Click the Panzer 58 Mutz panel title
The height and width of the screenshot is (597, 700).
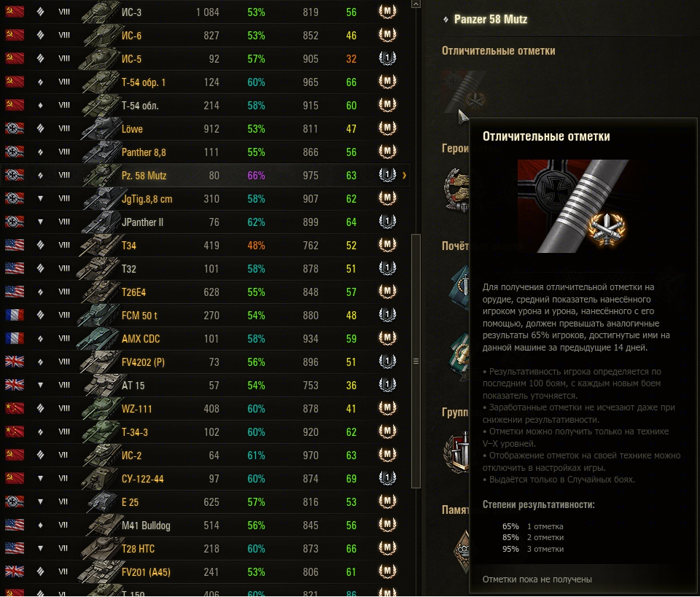(490, 19)
